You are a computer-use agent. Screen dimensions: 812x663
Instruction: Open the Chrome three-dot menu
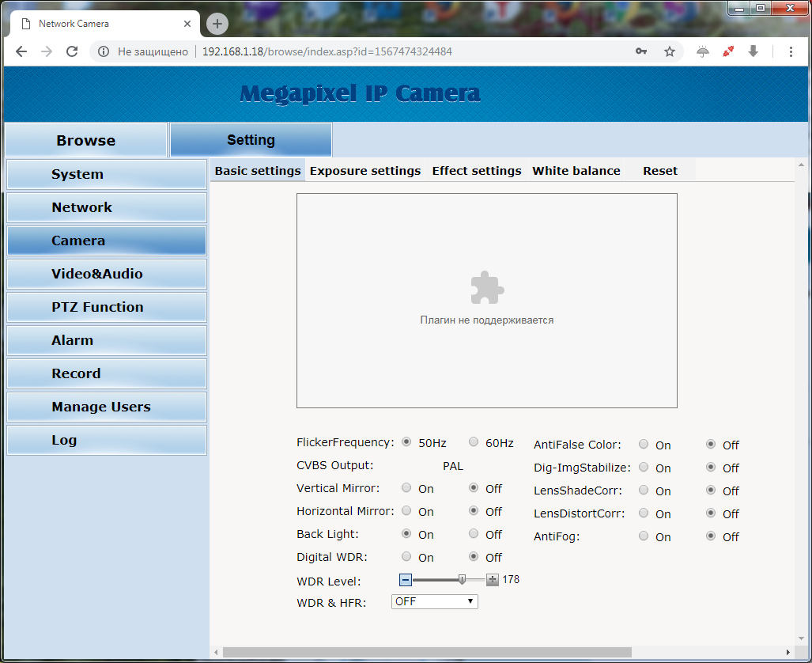tap(791, 51)
